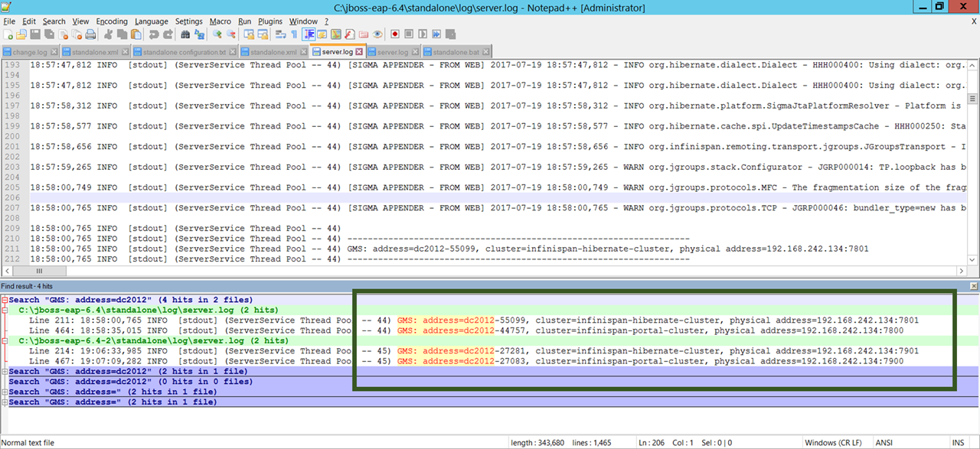Toggle Word Wrap in the toolbar

pyautogui.click(x=281, y=34)
